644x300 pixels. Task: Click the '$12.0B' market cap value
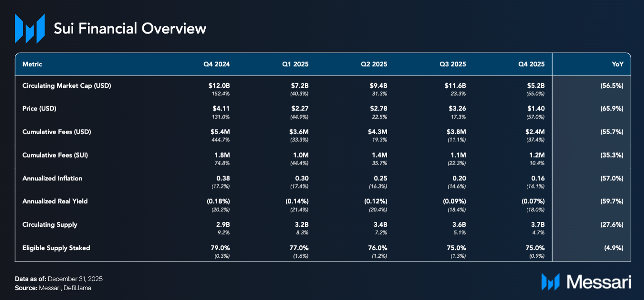pos(219,86)
